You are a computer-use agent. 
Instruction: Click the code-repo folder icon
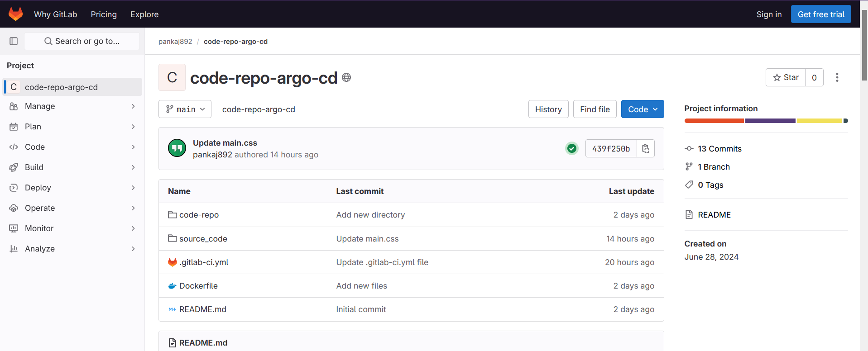point(173,214)
